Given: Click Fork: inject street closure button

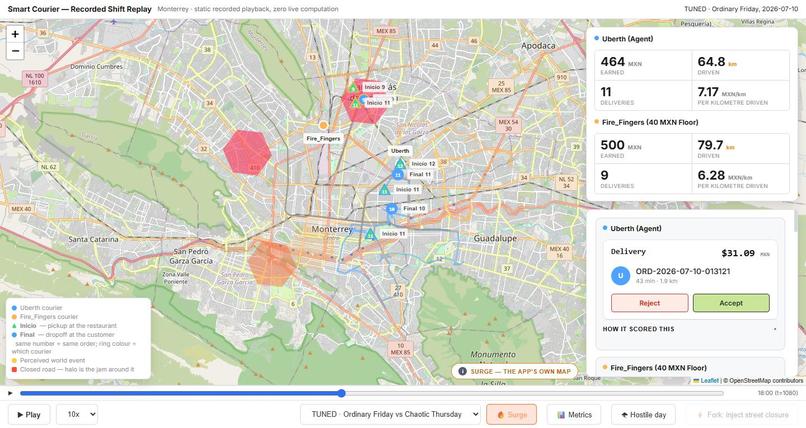Looking at the screenshot, I should pos(742,415).
